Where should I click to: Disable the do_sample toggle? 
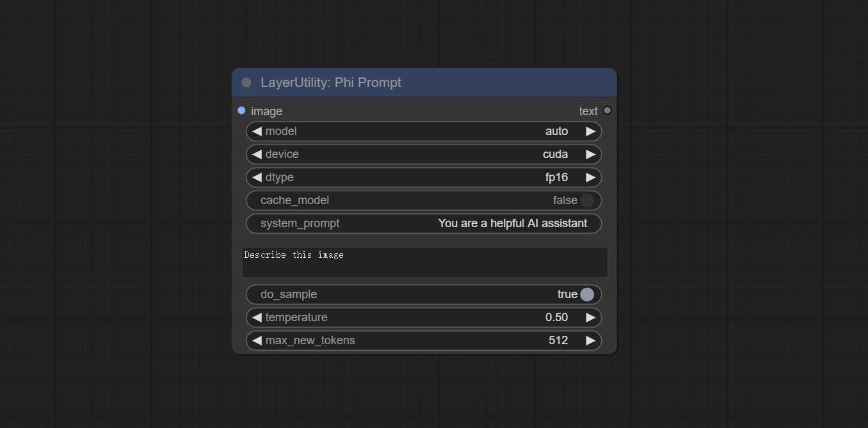(586, 294)
